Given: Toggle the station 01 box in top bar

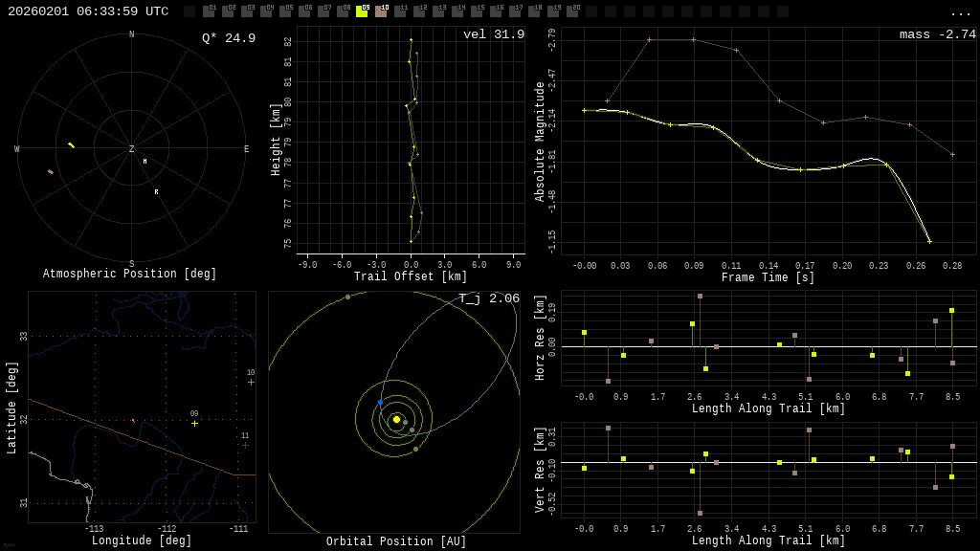Looking at the screenshot, I should tap(209, 11).
